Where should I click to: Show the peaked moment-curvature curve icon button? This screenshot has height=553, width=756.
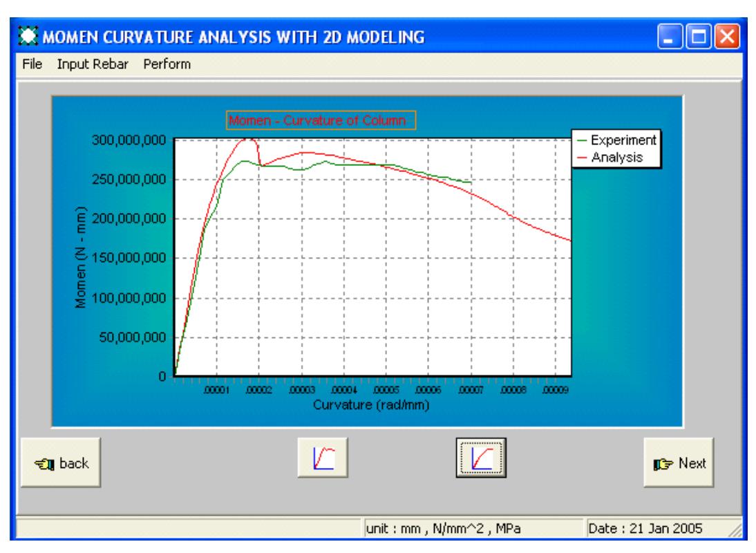[x=323, y=458]
